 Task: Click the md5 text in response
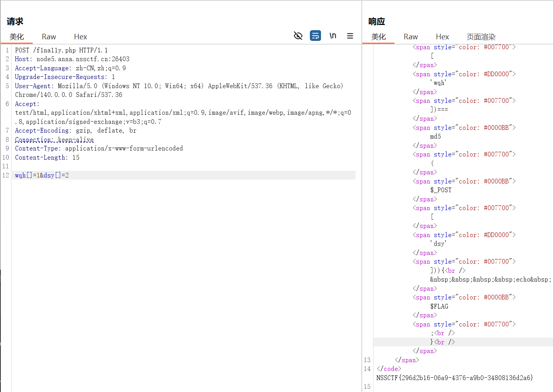435,136
